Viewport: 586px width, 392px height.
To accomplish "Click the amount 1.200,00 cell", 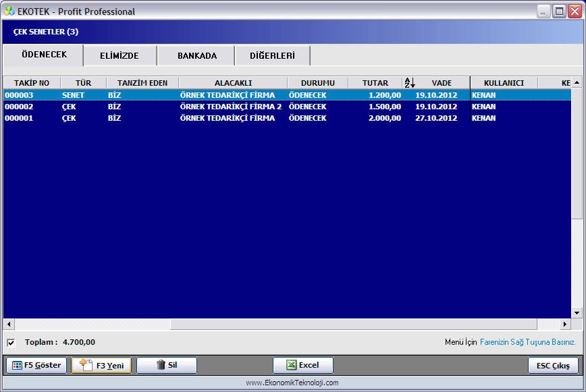I will tap(385, 95).
